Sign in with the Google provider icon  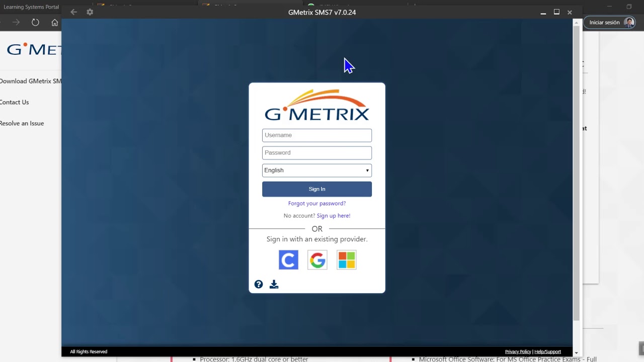317,260
